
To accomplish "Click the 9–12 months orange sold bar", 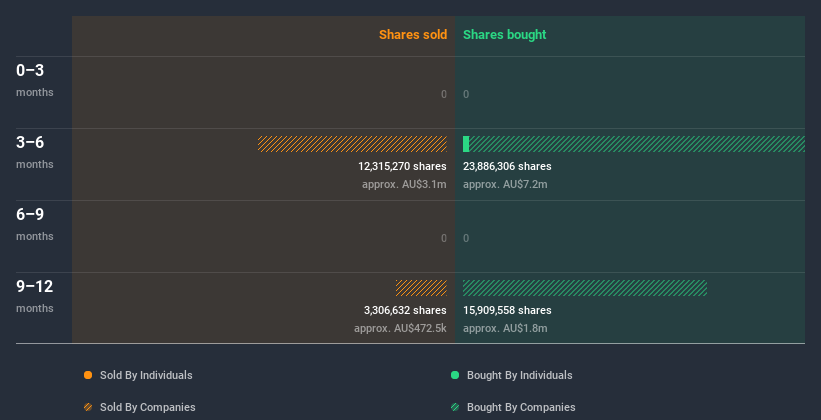I will click(x=421, y=288).
